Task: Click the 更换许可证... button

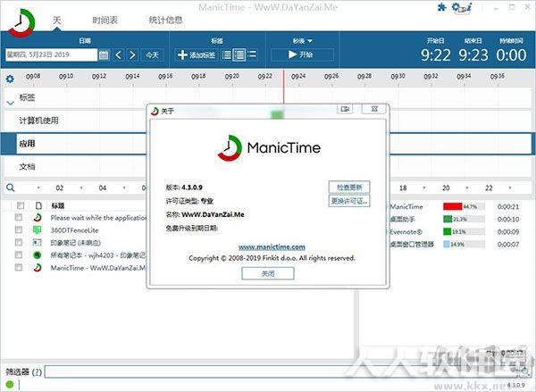Action: (x=349, y=201)
